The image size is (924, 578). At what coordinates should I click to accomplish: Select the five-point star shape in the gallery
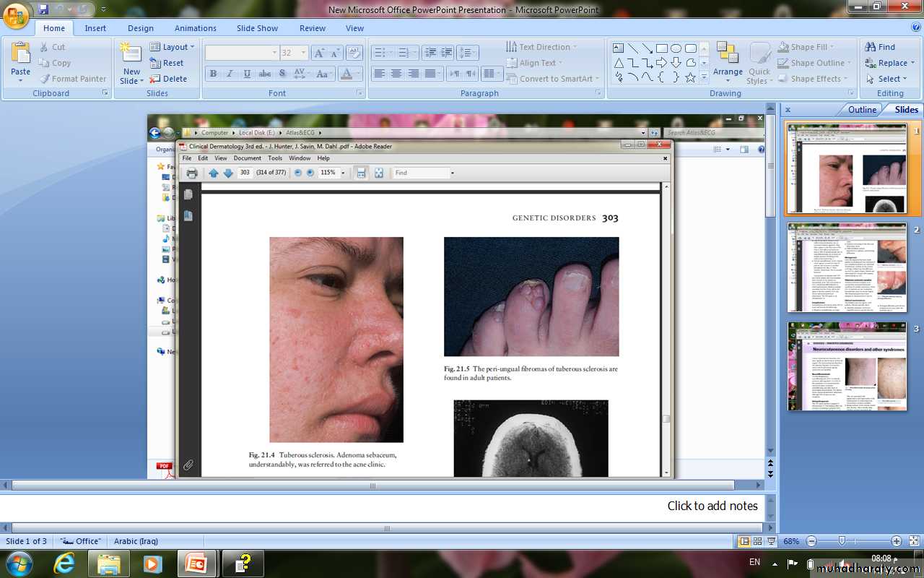click(690, 77)
